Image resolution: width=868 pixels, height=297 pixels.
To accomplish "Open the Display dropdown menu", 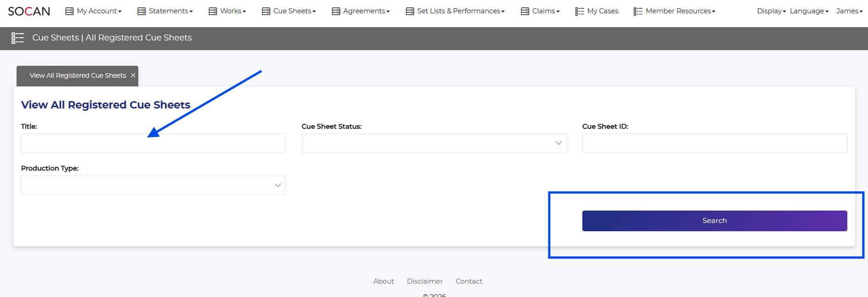I will click(x=771, y=11).
